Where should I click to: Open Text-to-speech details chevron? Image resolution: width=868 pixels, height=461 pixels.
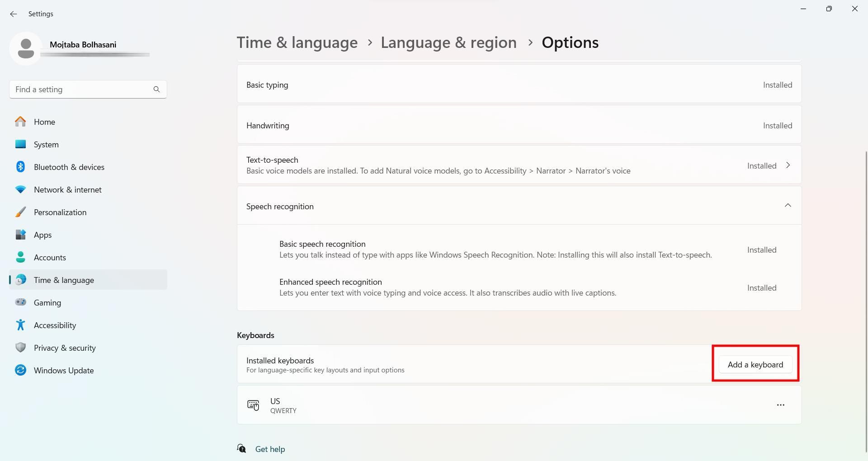tap(788, 165)
